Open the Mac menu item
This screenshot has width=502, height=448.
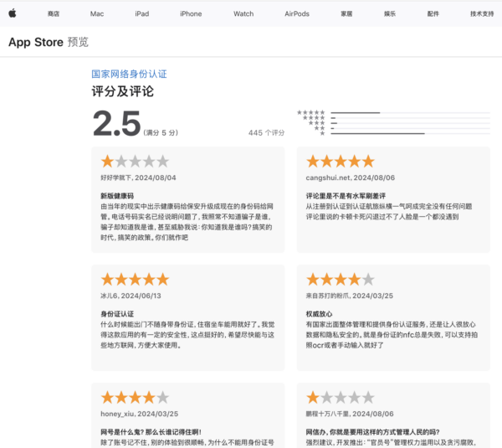coord(97,13)
